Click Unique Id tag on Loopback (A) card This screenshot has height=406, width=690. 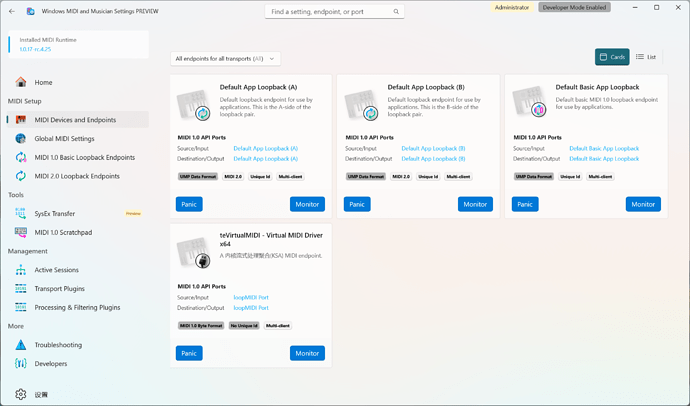point(261,176)
